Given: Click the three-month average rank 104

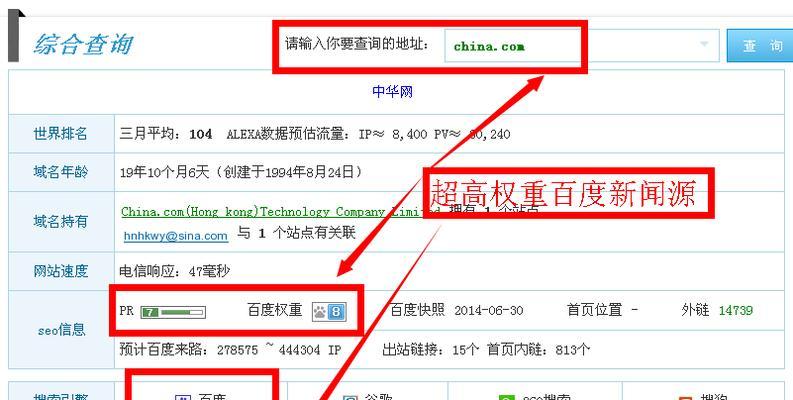Looking at the screenshot, I should tap(200, 134).
